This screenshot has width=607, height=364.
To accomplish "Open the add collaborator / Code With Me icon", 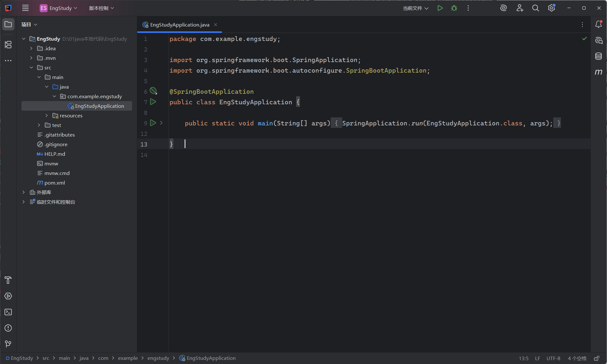I will [520, 8].
